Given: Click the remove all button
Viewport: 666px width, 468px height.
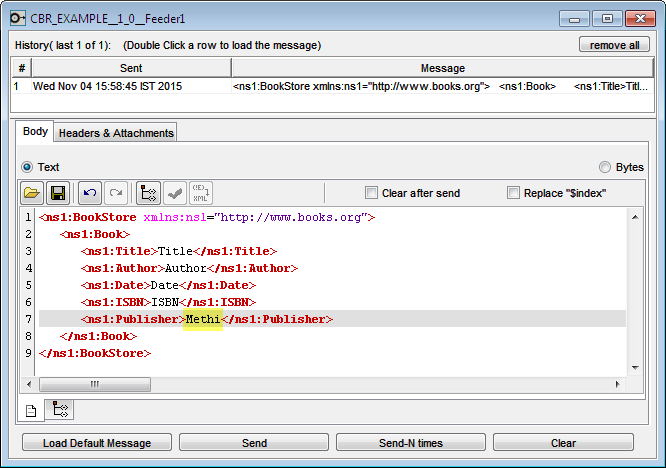Looking at the screenshot, I should tap(614, 45).
